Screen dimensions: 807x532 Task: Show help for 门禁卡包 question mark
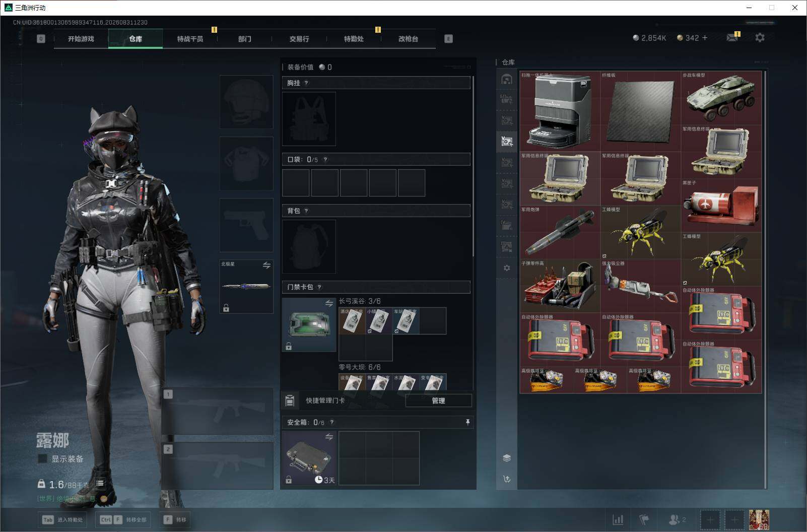319,287
